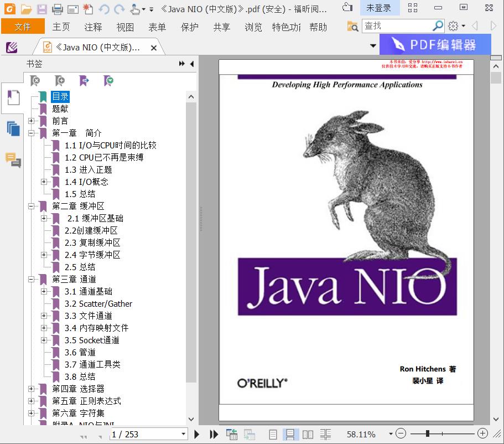Open file using the folder icon
504x444 pixels.
(x=26, y=9)
